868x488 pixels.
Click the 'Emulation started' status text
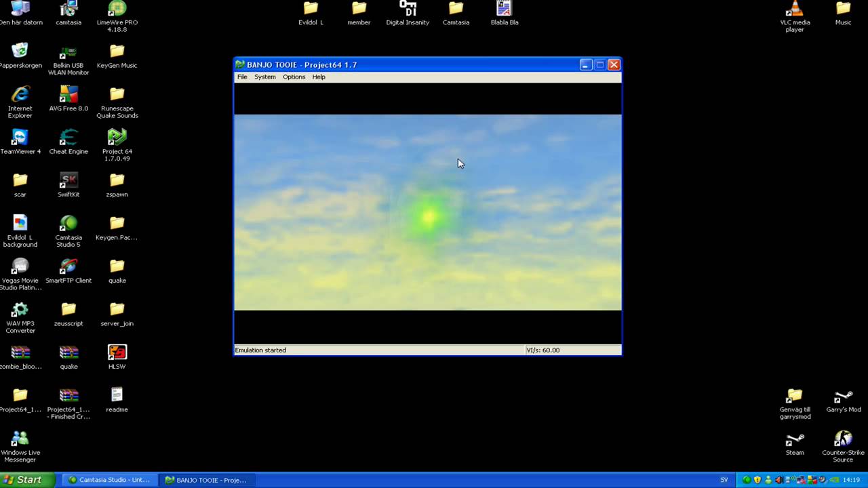coord(260,350)
